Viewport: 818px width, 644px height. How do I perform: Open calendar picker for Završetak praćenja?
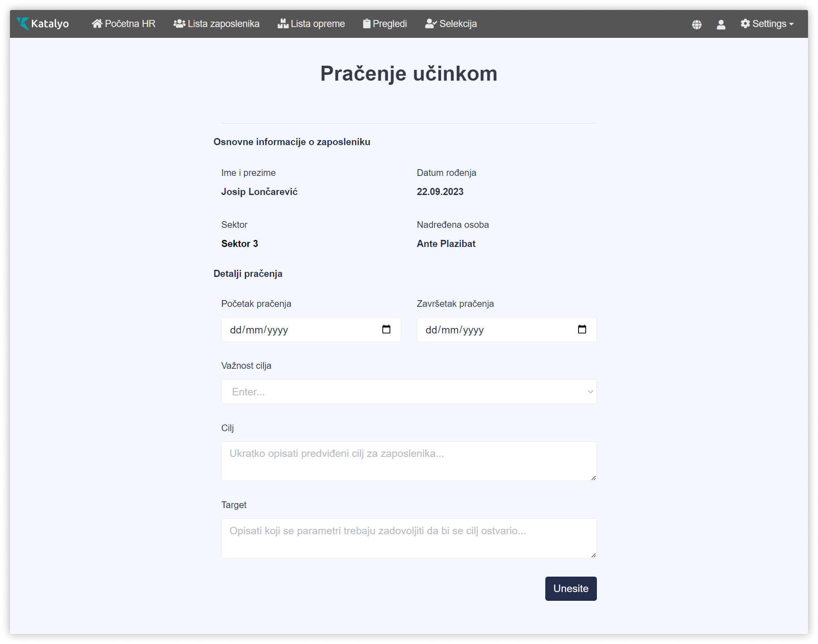(x=582, y=329)
